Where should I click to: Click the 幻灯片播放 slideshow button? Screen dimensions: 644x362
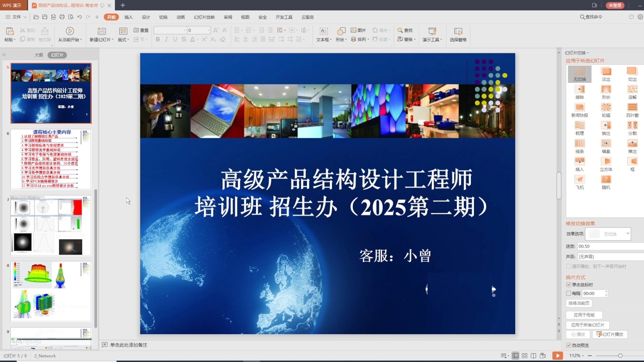[610, 335]
